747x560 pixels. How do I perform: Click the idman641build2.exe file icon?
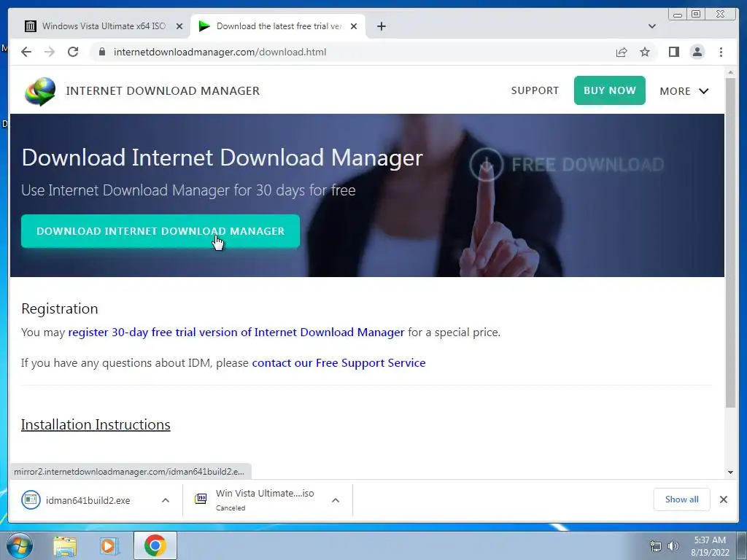coord(31,499)
